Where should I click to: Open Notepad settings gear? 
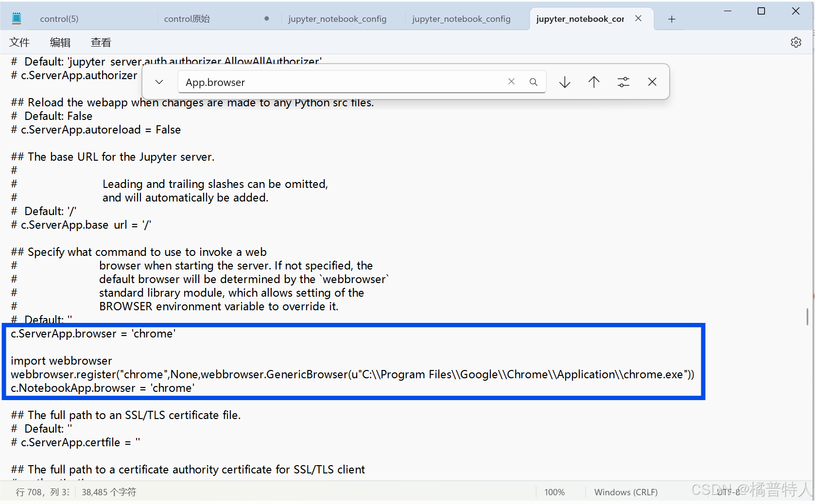coord(796,42)
